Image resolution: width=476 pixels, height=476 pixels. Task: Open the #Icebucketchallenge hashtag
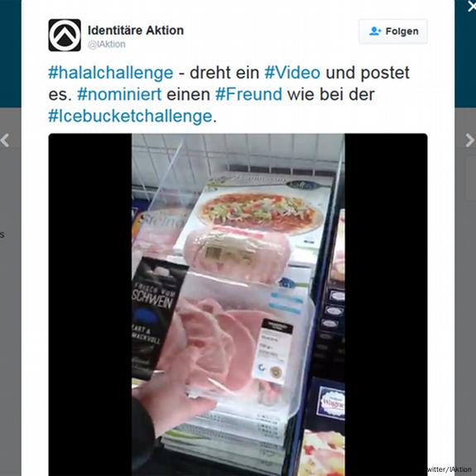point(130,116)
